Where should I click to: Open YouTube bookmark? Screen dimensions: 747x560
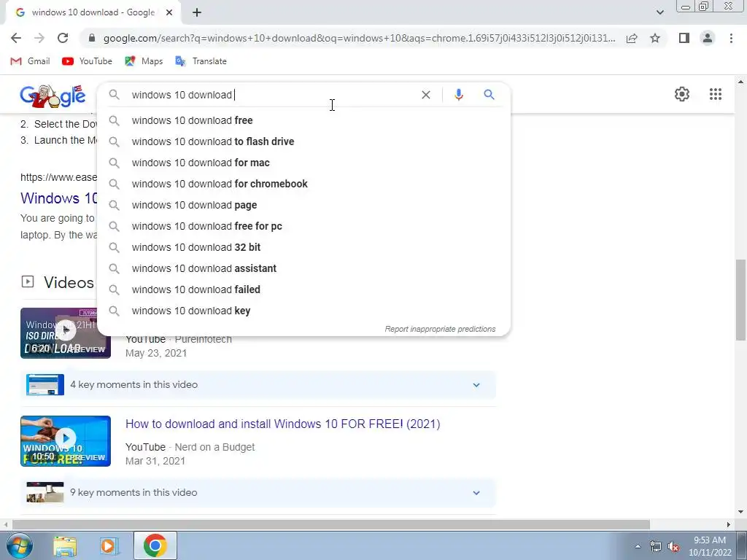88,61
